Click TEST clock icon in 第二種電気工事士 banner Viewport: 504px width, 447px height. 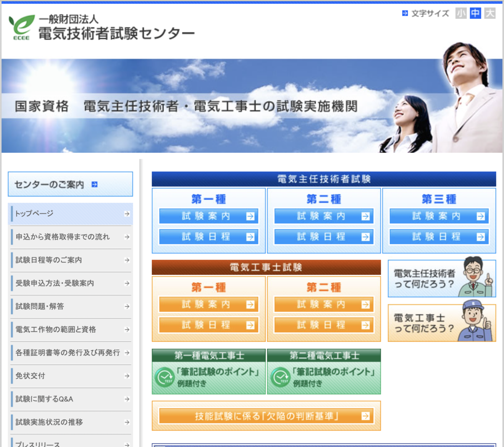(280, 377)
